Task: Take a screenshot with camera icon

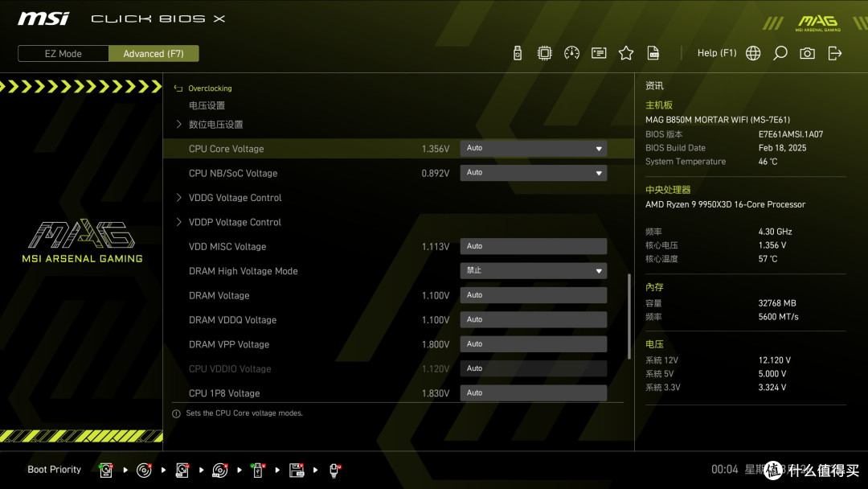Action: 807,53
